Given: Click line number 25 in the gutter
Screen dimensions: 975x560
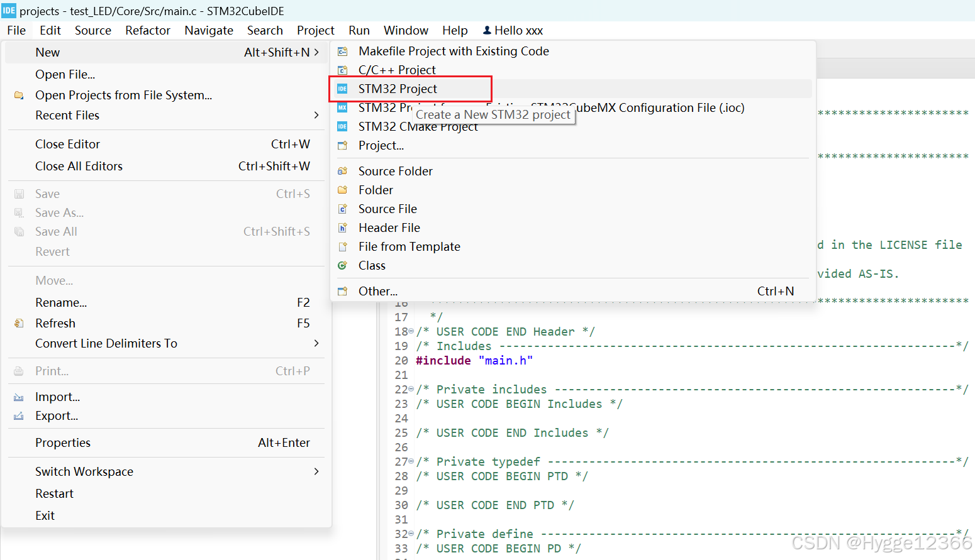Looking at the screenshot, I should point(401,432).
